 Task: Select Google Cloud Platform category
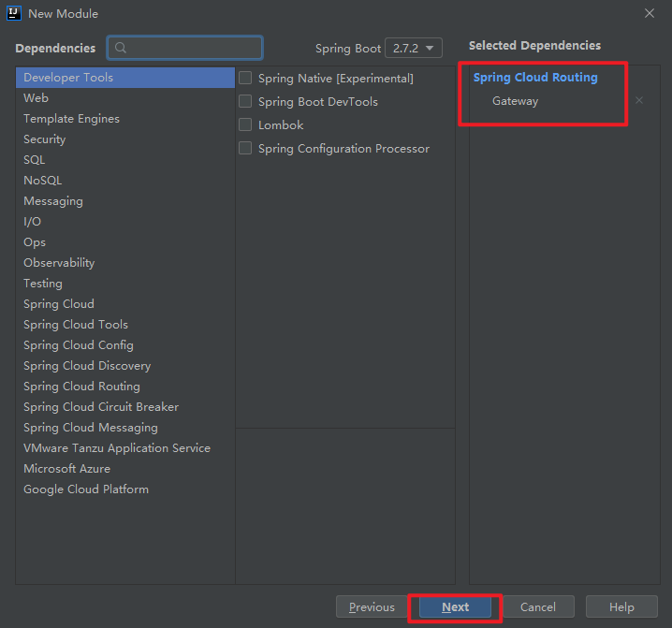point(86,489)
